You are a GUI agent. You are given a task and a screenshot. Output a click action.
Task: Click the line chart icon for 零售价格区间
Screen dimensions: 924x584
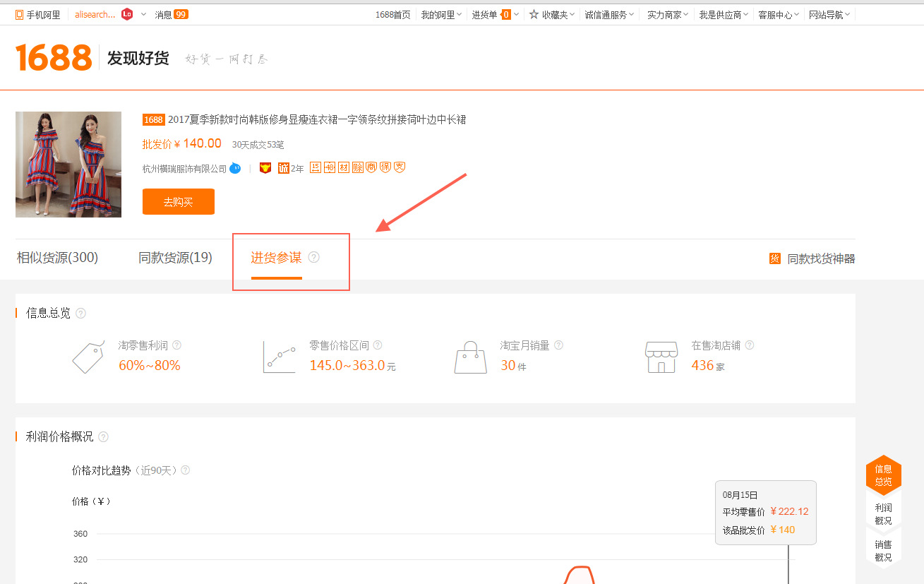(x=279, y=357)
